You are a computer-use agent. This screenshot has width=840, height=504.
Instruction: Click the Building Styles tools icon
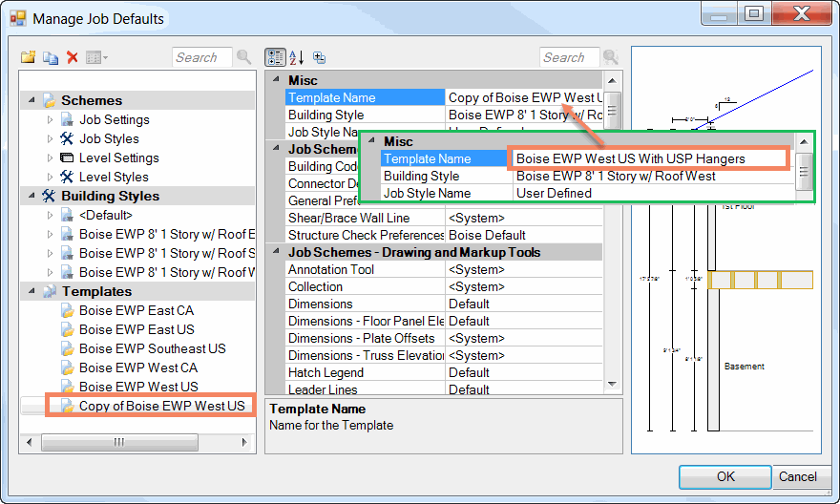point(49,196)
